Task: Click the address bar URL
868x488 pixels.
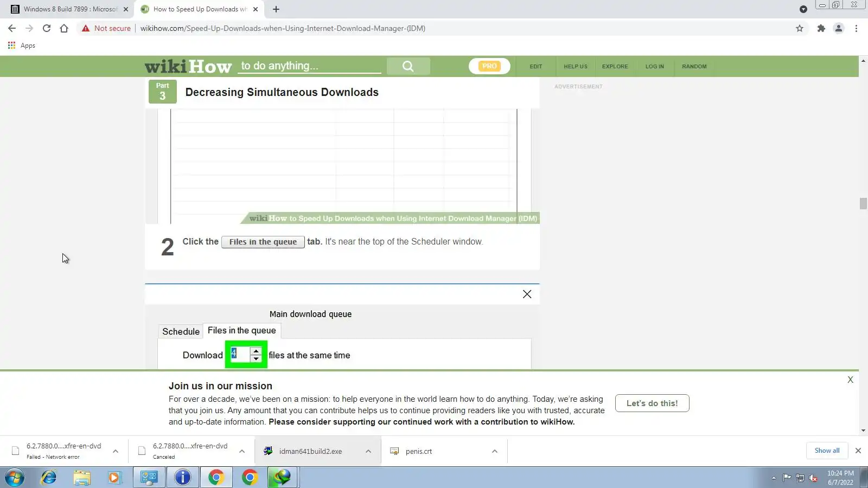Action: coord(283,28)
